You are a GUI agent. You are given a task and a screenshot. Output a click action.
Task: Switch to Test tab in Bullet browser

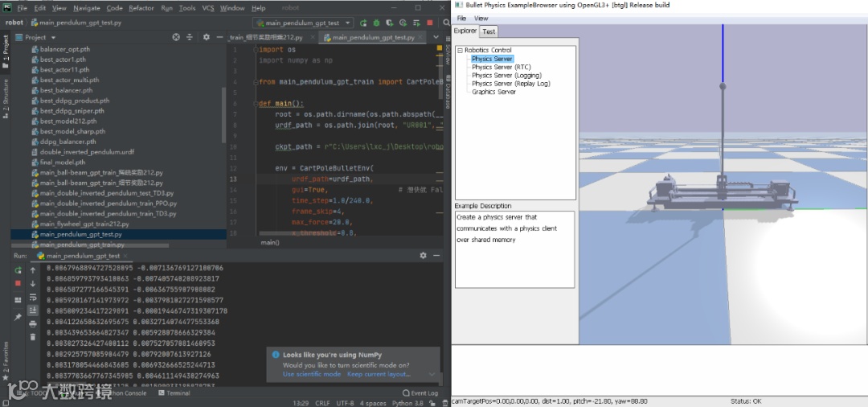[489, 31]
